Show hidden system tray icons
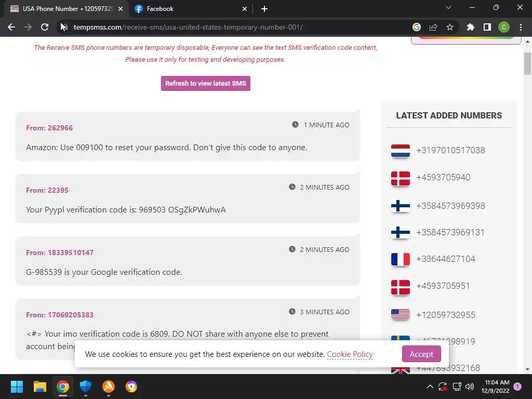Screen dimensions: 532x399 pos(430,387)
